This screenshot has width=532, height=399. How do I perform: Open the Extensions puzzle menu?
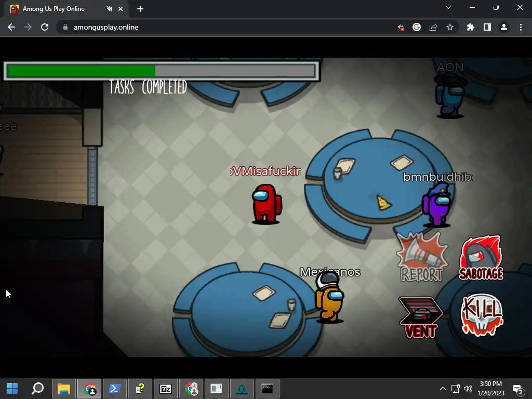(x=471, y=27)
